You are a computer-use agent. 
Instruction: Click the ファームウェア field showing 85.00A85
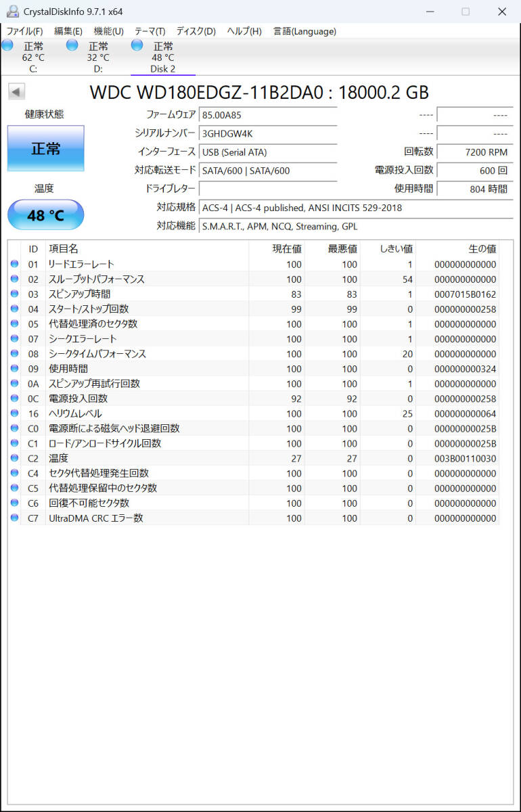[x=268, y=115]
